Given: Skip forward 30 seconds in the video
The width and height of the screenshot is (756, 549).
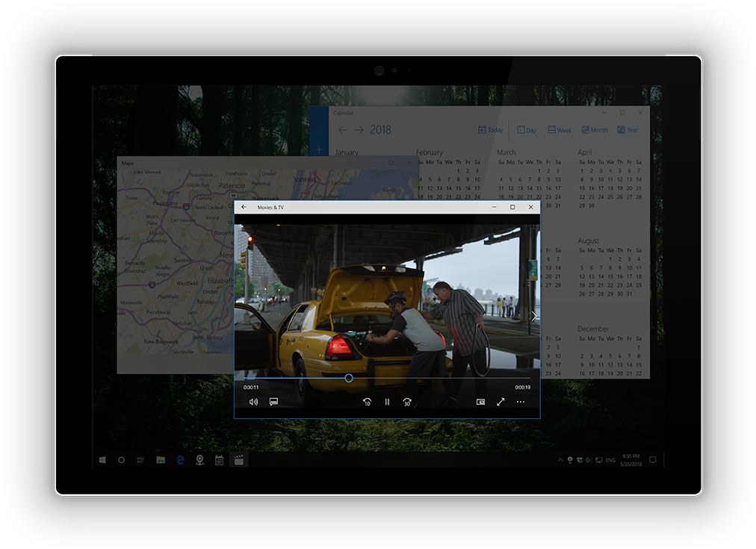Looking at the screenshot, I should pos(407,402).
